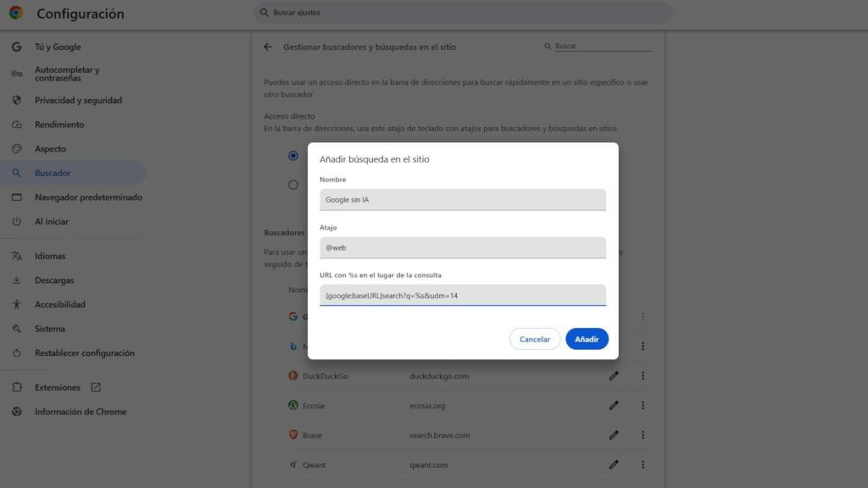
Task: Select the first Acceso directo radio button
Action: 293,156
